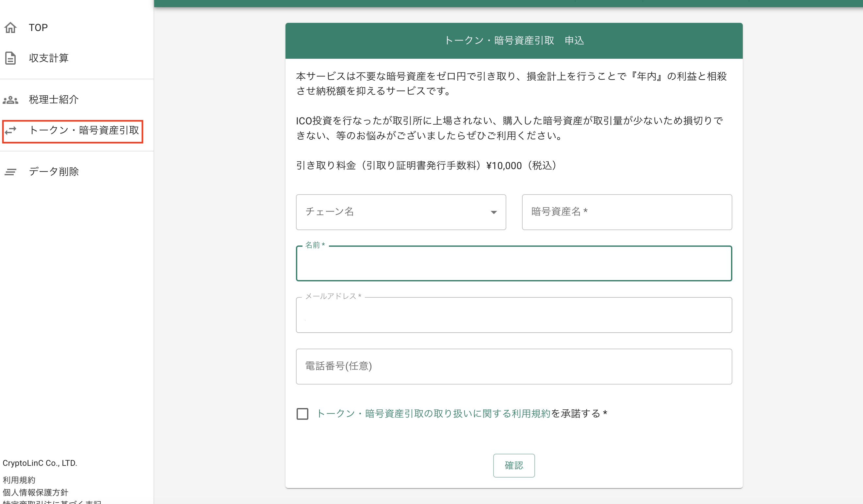Select the 電話番号(任意) phone field
The width and height of the screenshot is (863, 504).
(514, 366)
